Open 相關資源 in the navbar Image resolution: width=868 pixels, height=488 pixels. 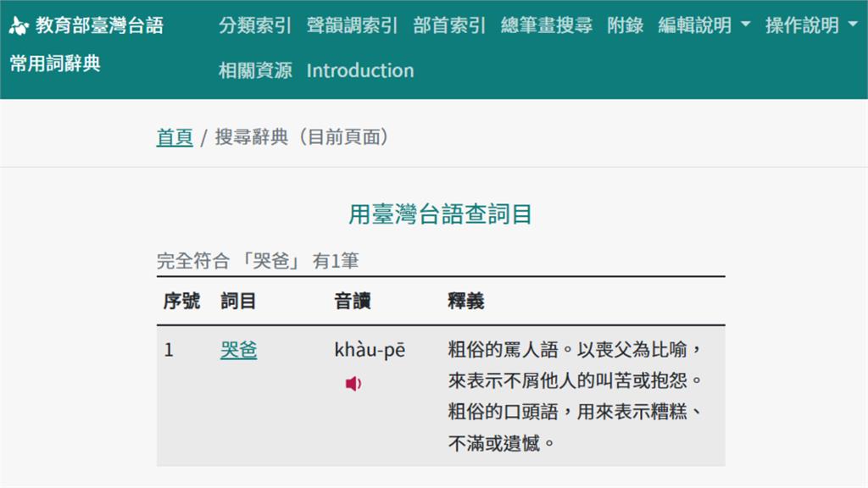(x=254, y=70)
